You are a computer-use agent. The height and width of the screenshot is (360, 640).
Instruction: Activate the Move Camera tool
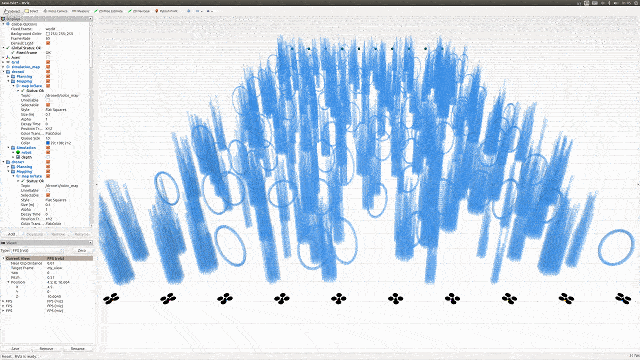[x=55, y=11]
